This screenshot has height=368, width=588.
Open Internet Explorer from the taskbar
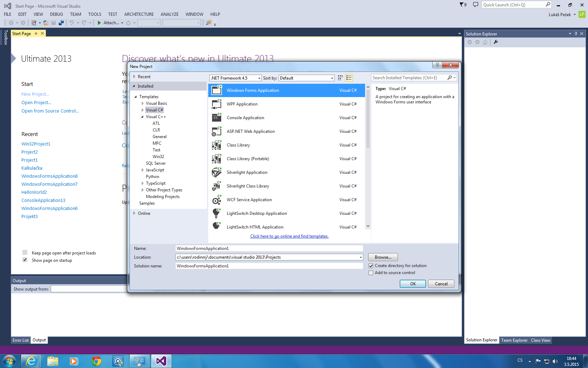(x=31, y=361)
